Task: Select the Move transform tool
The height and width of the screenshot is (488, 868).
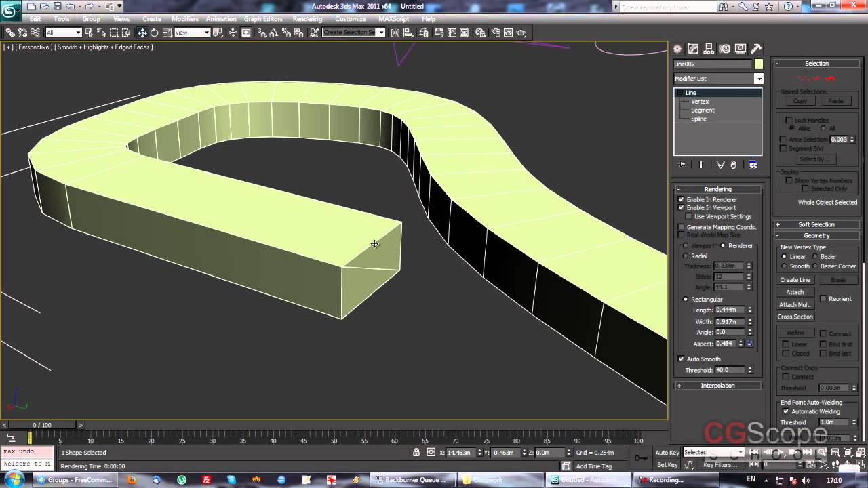Action: [x=142, y=33]
